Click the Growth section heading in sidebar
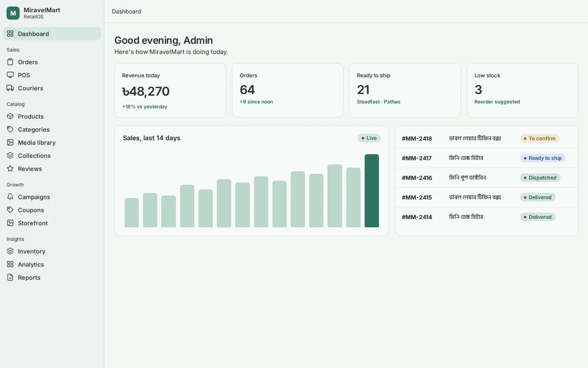The height and width of the screenshot is (368, 588). tap(15, 185)
